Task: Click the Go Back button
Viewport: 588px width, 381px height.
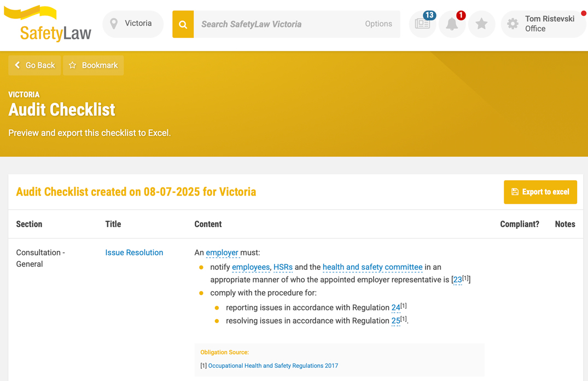Action: coord(34,65)
